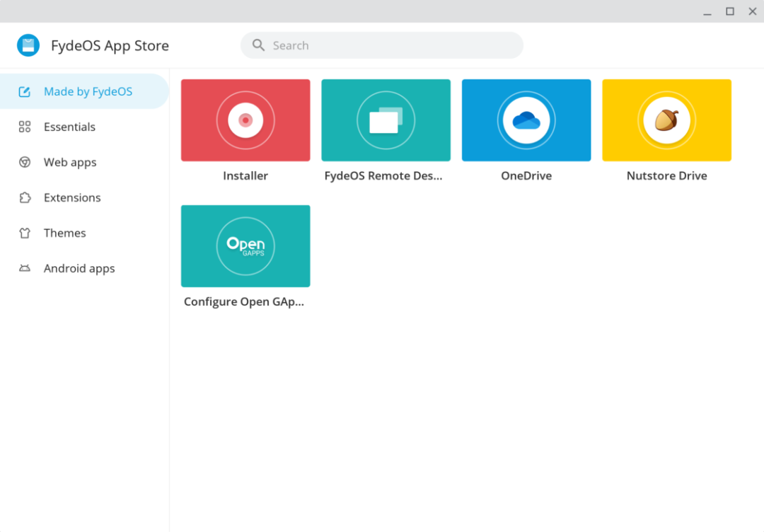Click the FydeOS App Store title text
The image size is (764, 532).
(110, 46)
